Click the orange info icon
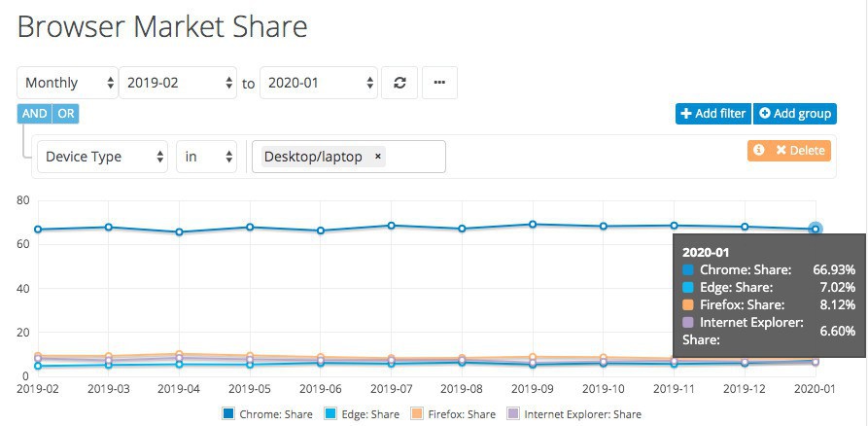Image resolution: width=868 pixels, height=426 pixels. 758,150
